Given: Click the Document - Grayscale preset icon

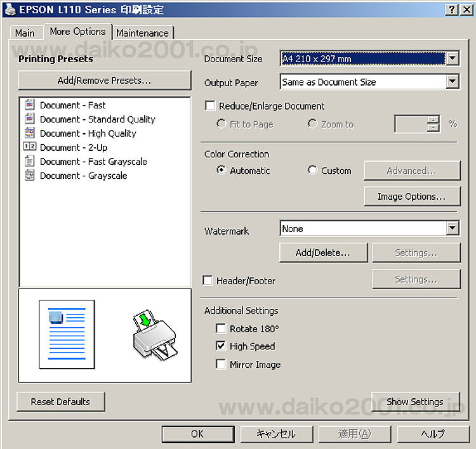Looking at the screenshot, I should click(x=29, y=175).
